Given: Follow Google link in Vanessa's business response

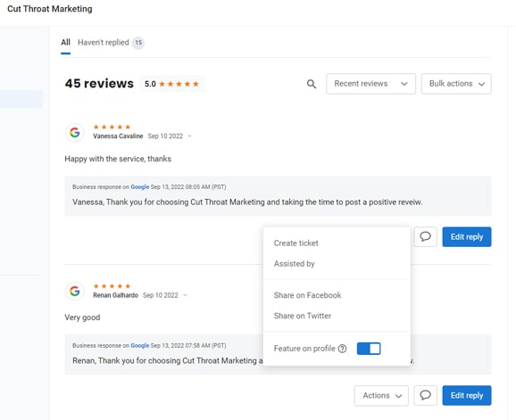Looking at the screenshot, I should tap(140, 186).
